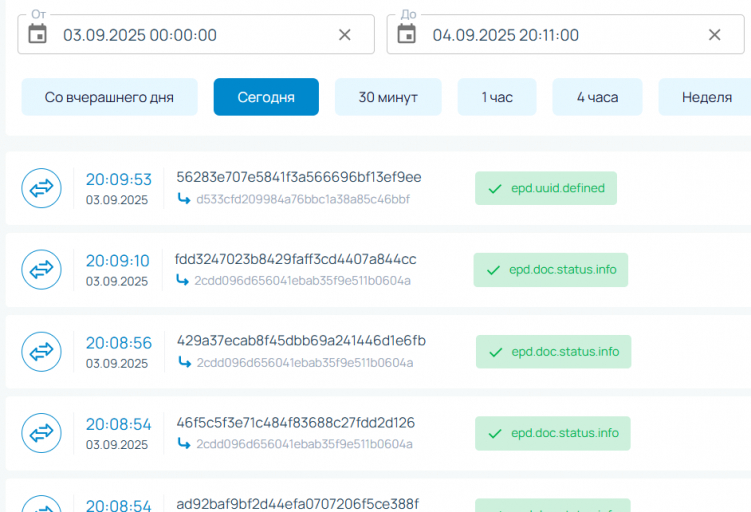
Task: Select the 1 час filter
Action: click(x=497, y=97)
